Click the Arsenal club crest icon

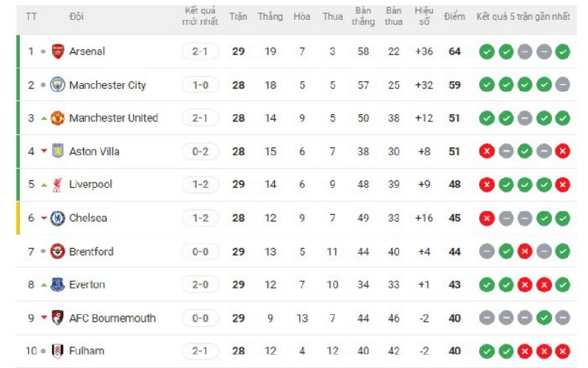[x=57, y=52]
